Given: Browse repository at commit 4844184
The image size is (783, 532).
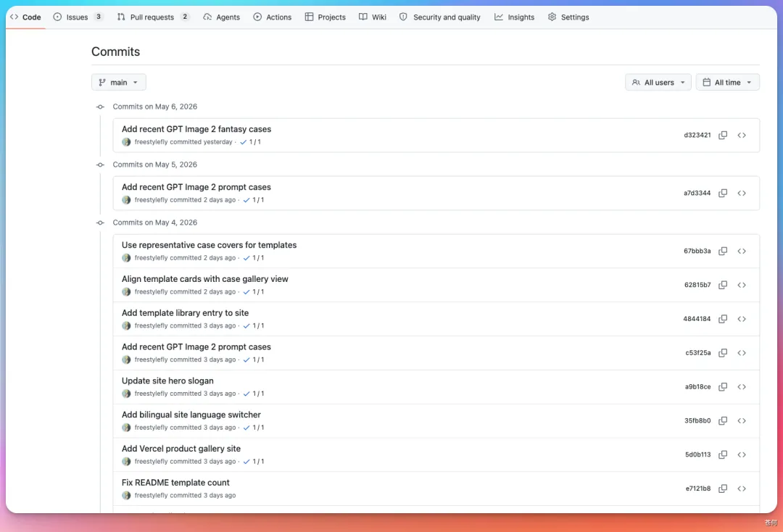Looking at the screenshot, I should 742,319.
